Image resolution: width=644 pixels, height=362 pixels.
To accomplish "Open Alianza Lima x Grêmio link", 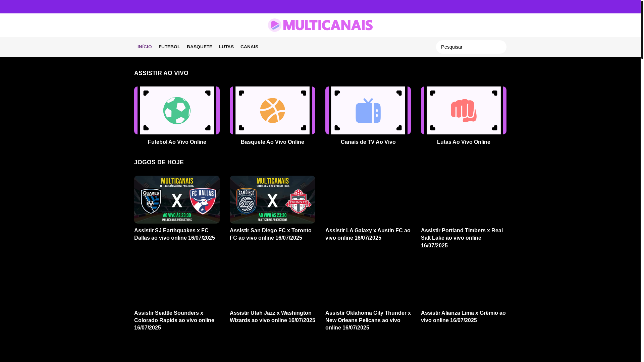I will [463, 317].
